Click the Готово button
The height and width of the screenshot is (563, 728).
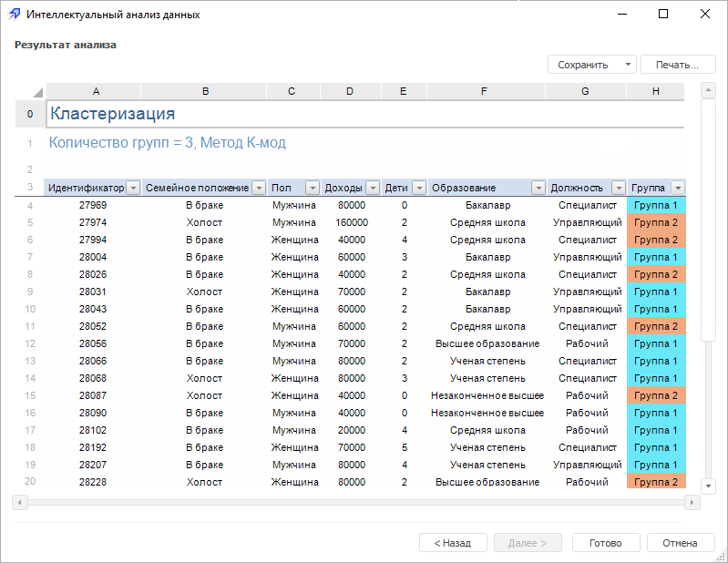tap(605, 543)
